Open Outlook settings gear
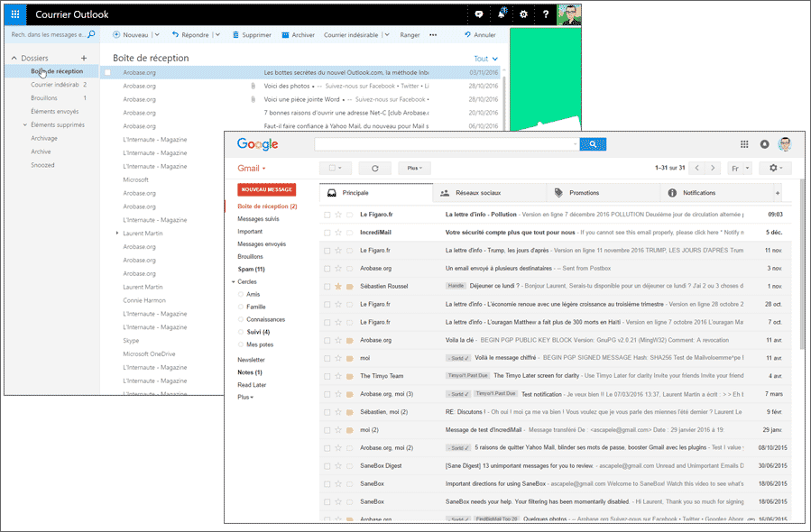 [523, 14]
